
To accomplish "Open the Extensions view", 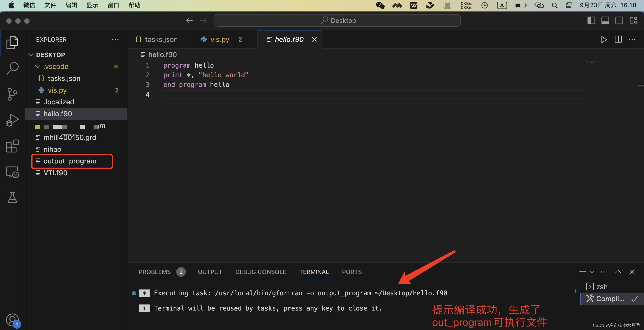I will point(12,146).
